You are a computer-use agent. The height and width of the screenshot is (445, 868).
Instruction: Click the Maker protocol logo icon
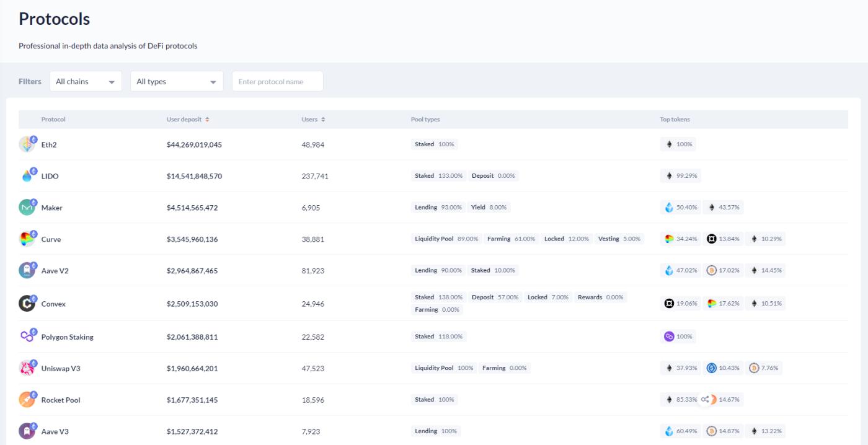27,208
